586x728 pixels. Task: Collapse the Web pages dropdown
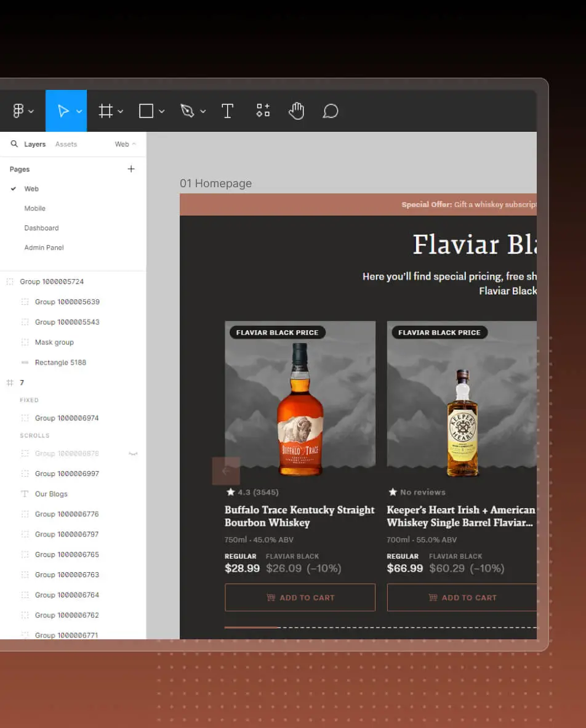[126, 144]
